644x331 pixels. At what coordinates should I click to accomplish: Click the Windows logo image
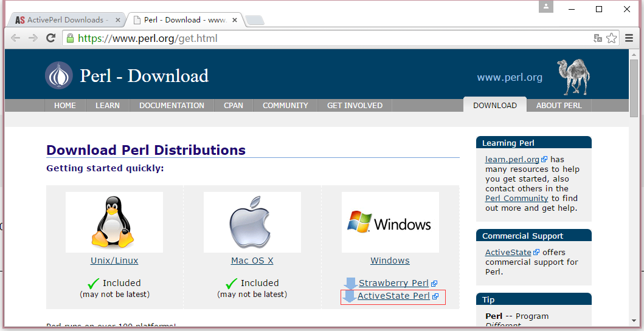[x=390, y=222]
